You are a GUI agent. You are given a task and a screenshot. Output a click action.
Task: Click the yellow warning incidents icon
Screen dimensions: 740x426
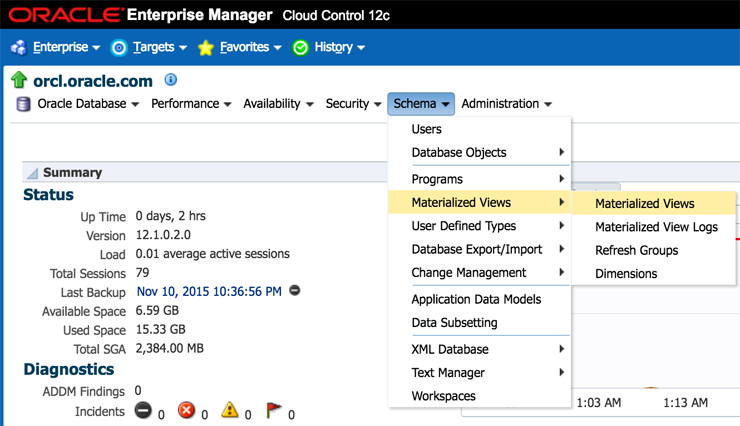(x=230, y=410)
